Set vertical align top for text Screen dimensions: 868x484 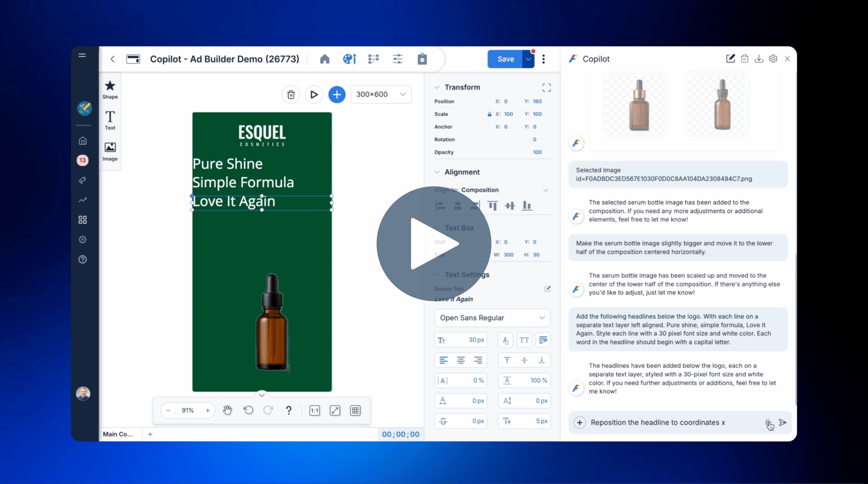[x=506, y=360]
